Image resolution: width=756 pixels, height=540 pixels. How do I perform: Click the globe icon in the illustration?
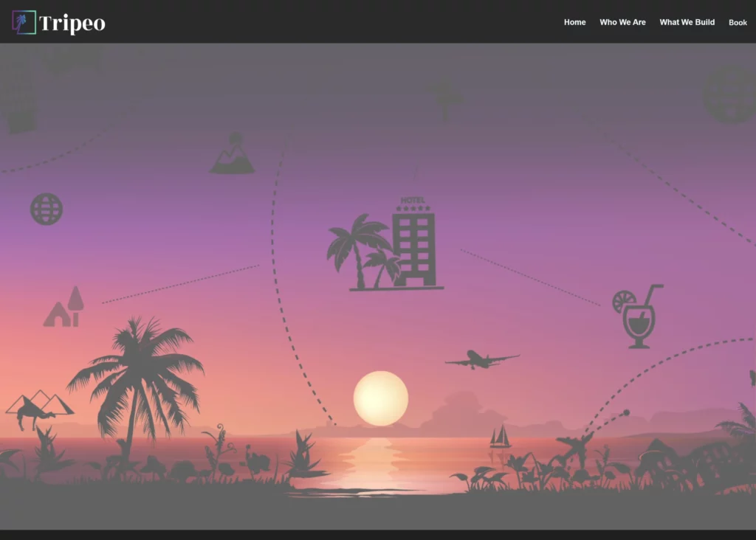click(46, 210)
